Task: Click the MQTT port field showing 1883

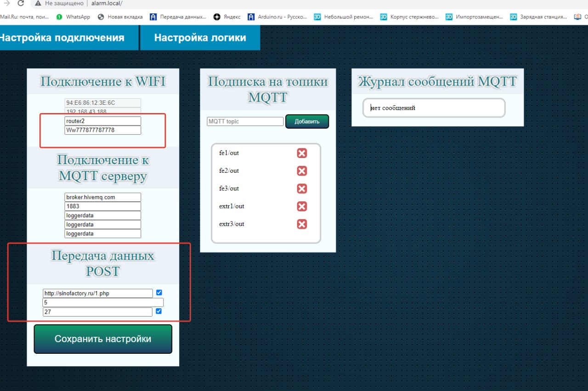Action: [x=103, y=206]
